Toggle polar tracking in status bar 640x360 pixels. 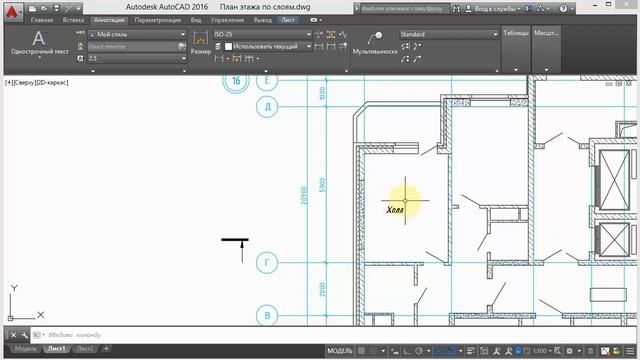[x=419, y=351]
